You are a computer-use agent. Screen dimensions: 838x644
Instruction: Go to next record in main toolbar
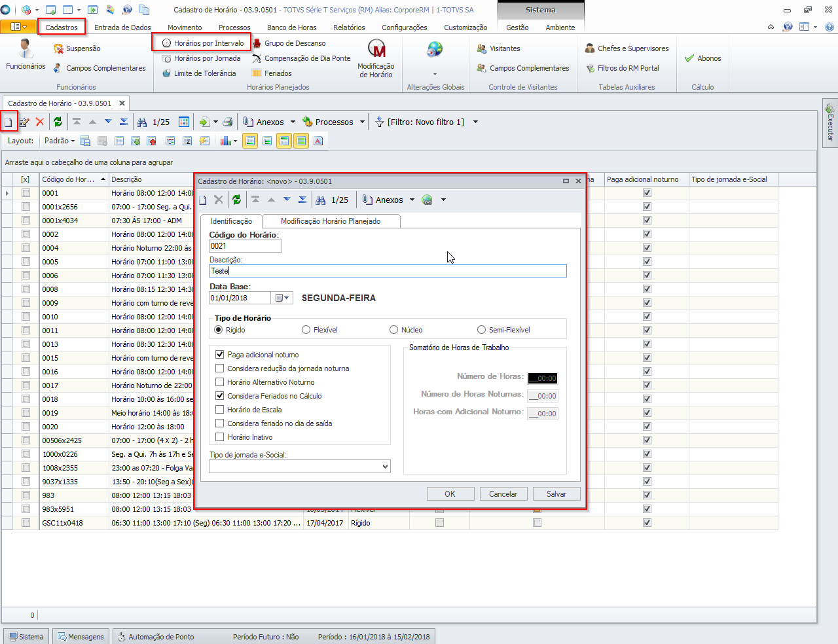click(x=108, y=122)
